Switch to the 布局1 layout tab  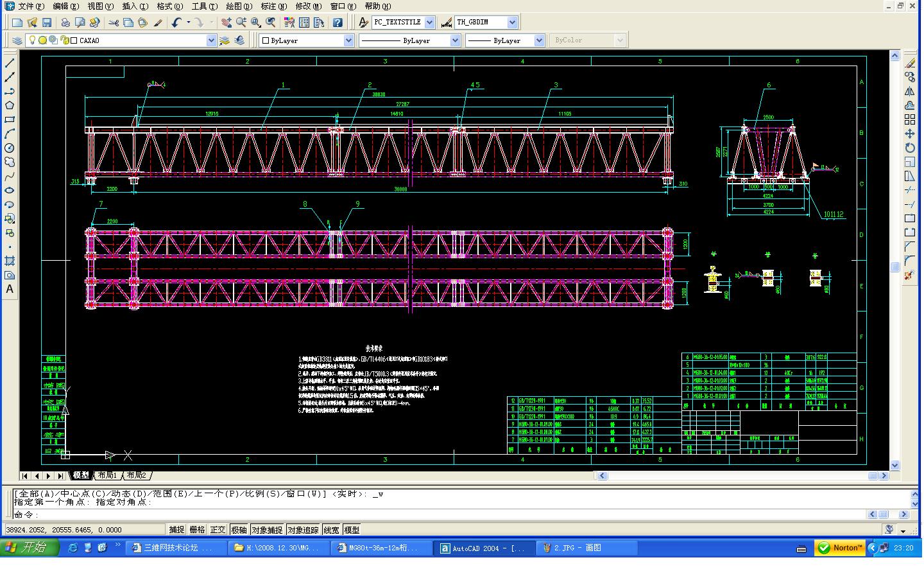107,476
